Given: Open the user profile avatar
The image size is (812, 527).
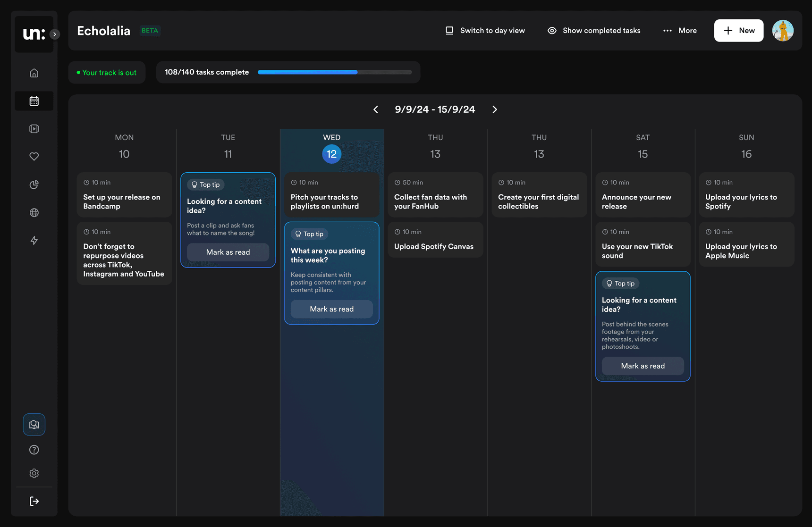Looking at the screenshot, I should [x=783, y=31].
